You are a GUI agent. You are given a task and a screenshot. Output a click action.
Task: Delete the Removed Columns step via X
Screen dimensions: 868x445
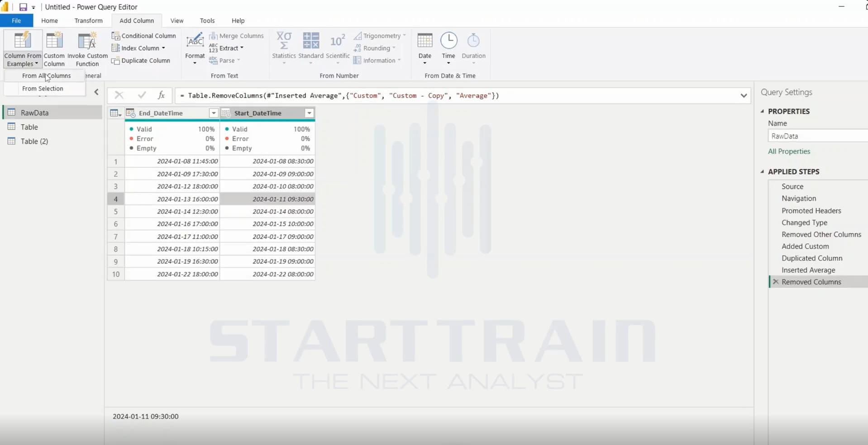click(776, 282)
